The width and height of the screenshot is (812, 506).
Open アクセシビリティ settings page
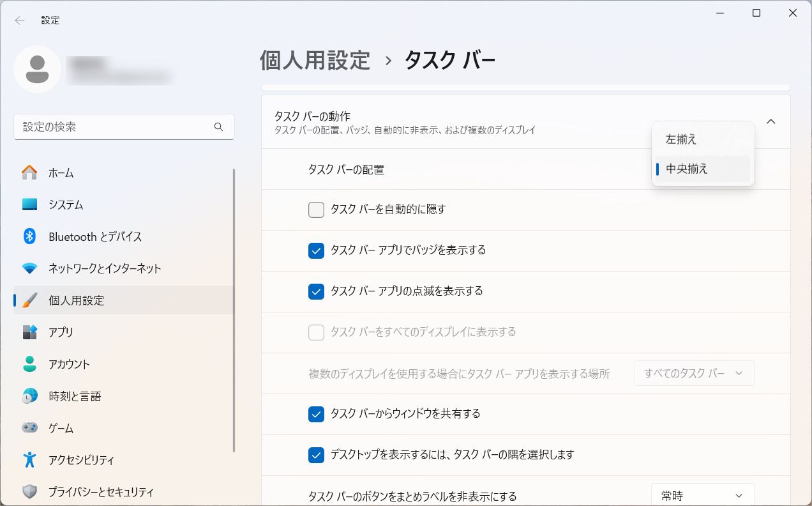tap(123, 460)
